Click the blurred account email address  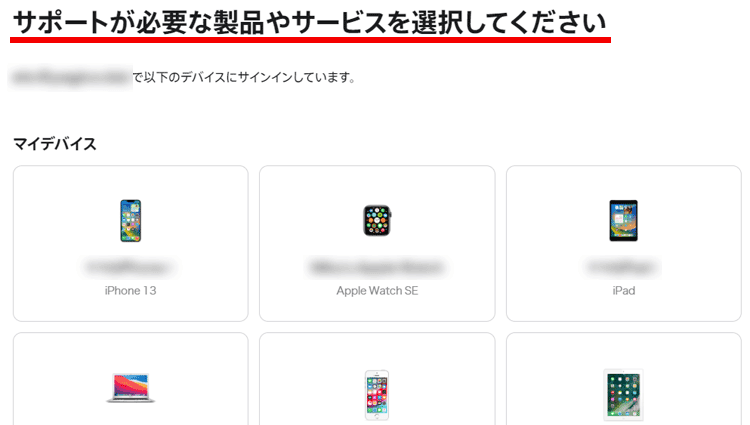click(71, 77)
